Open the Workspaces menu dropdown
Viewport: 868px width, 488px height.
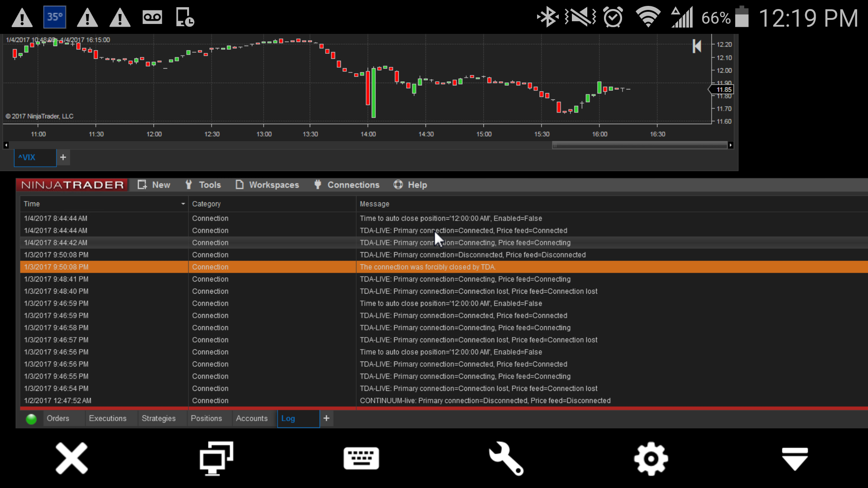pos(267,185)
